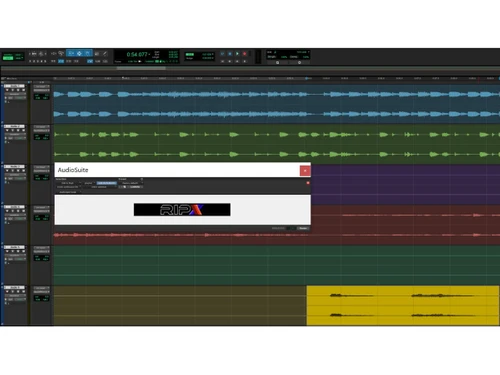Image resolution: width=500 pixels, height=375 pixels.
Task: Solo the first blue track
Action: (18, 90)
